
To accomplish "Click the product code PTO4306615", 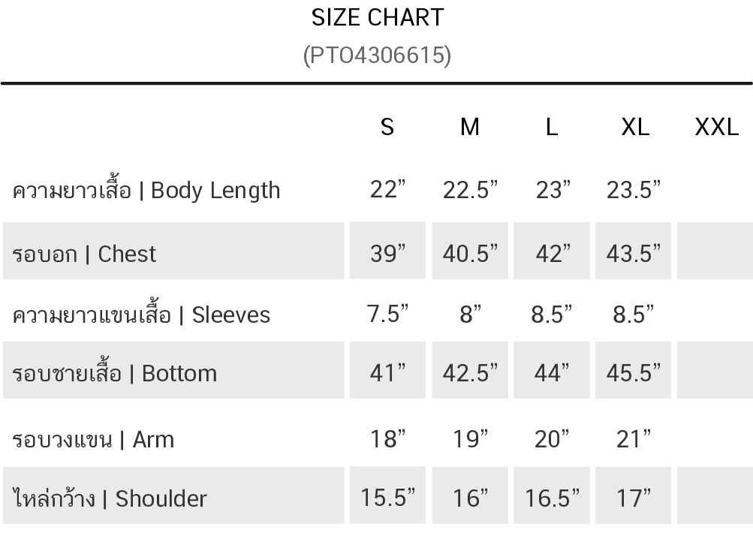I will 377,55.
